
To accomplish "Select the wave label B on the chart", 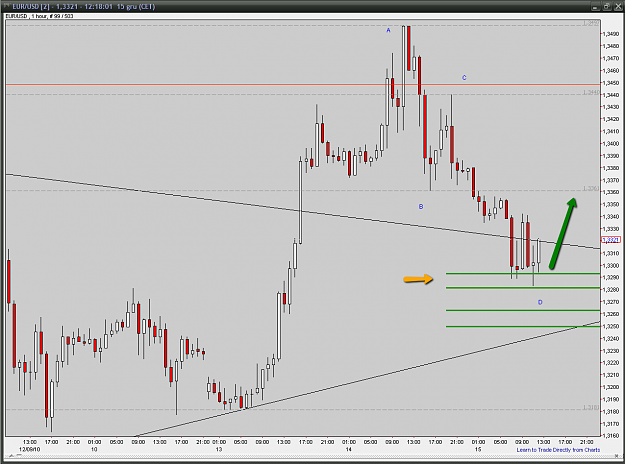I will click(x=421, y=206).
